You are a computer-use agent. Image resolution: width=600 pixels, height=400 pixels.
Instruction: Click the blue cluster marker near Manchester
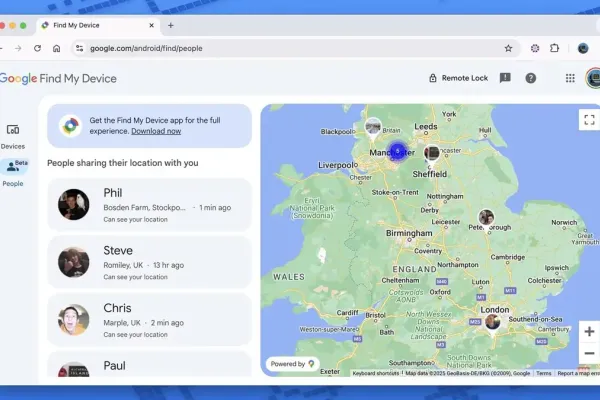398,151
